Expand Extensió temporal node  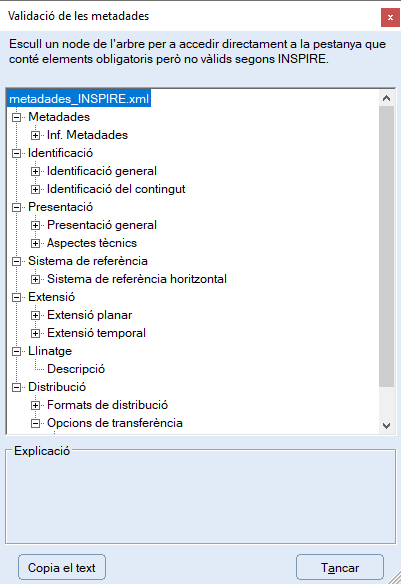(x=35, y=333)
